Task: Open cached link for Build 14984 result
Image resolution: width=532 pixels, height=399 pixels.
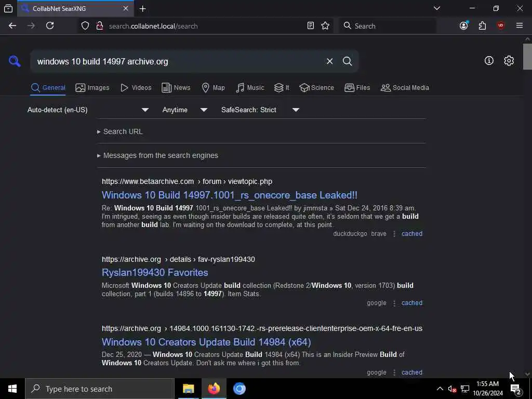Action: pyautogui.click(x=412, y=372)
